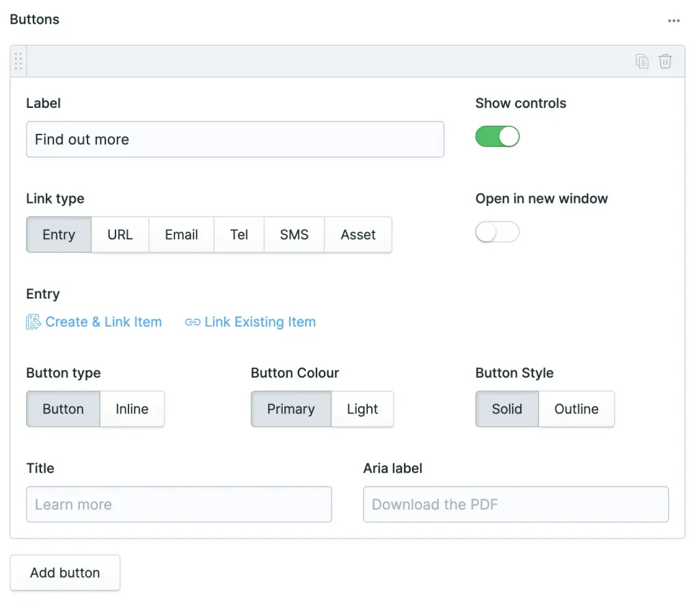
Task: Switch Button type to Inline
Action: (132, 409)
